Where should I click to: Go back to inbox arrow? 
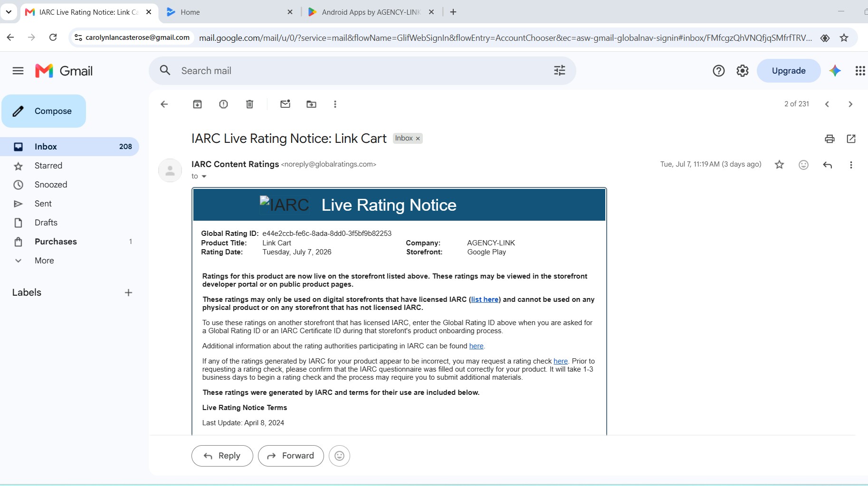tap(164, 104)
